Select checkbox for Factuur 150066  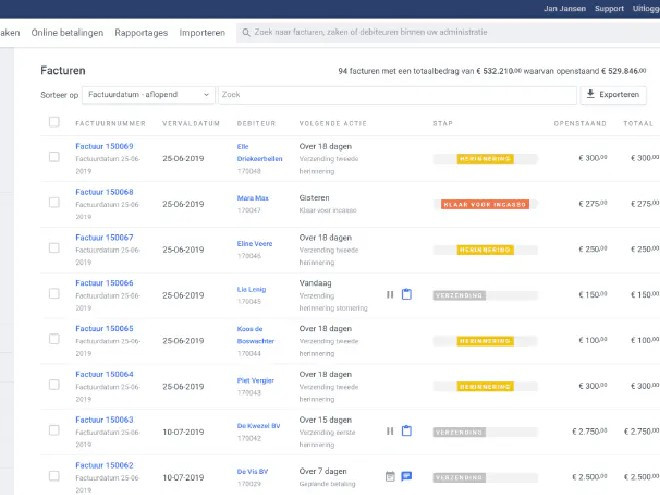point(54,293)
